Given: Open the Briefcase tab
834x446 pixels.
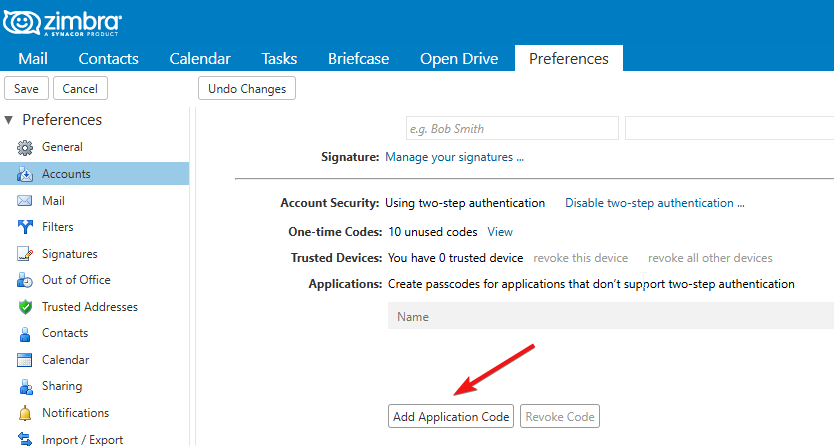Looking at the screenshot, I should tap(358, 58).
